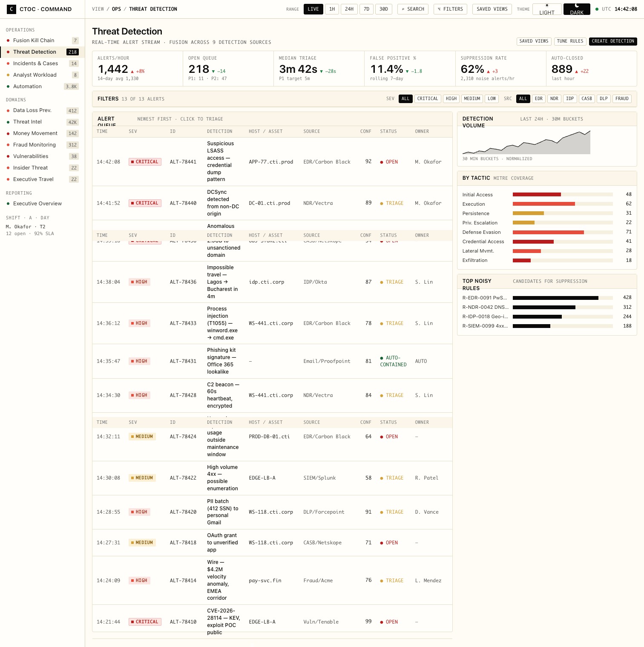
Task: Select the 24H time range
Action: click(x=349, y=9)
